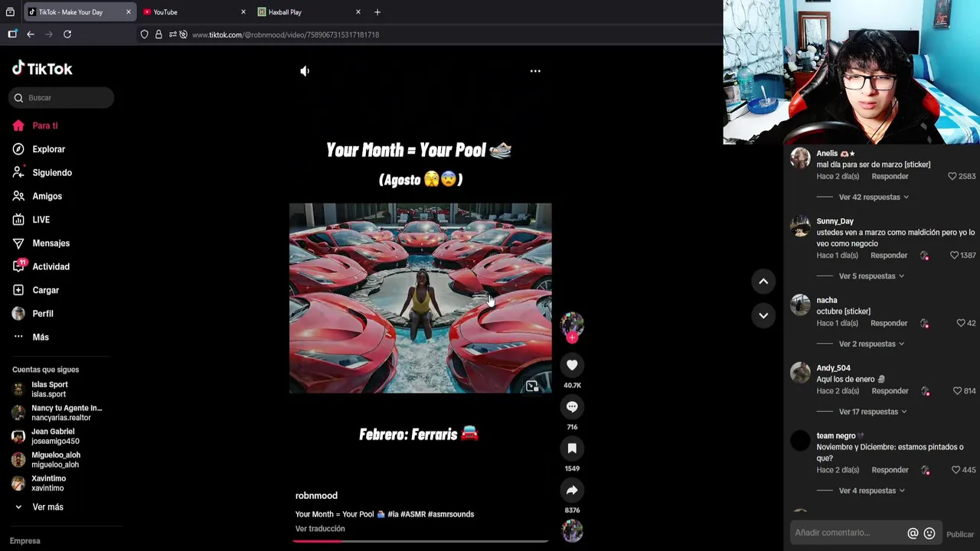Reply to Andy_504's comment
Screen dimensions: 980x551
(890, 391)
